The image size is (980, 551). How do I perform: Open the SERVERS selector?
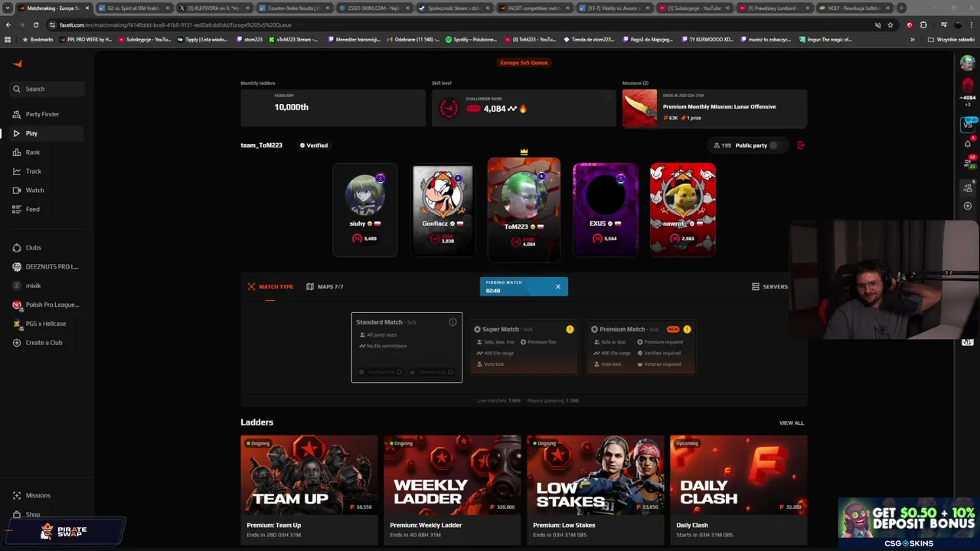point(769,286)
